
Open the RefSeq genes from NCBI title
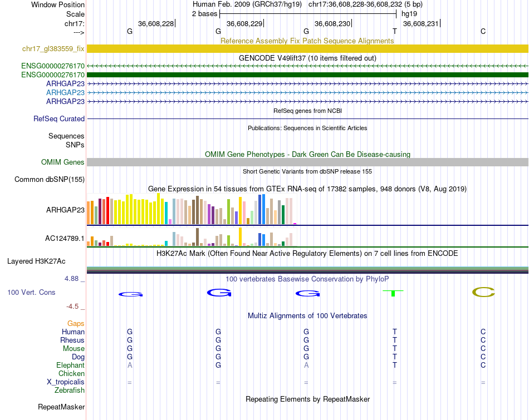[x=307, y=111]
